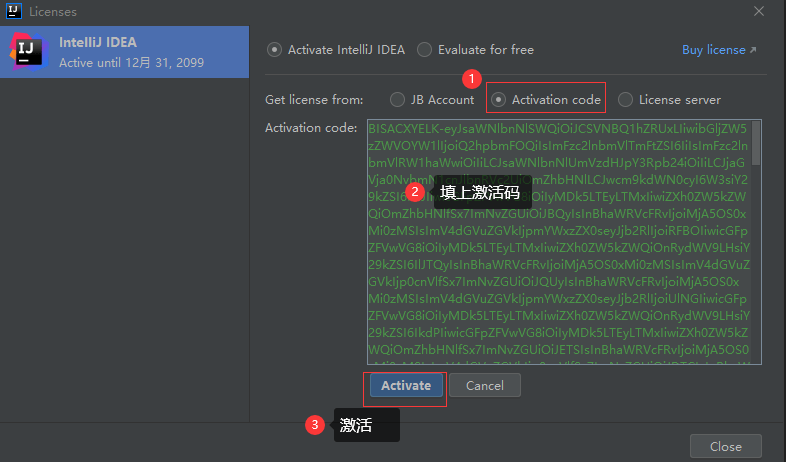
Task: Select IntelliJ IDEA product in left list
Action: (124, 52)
